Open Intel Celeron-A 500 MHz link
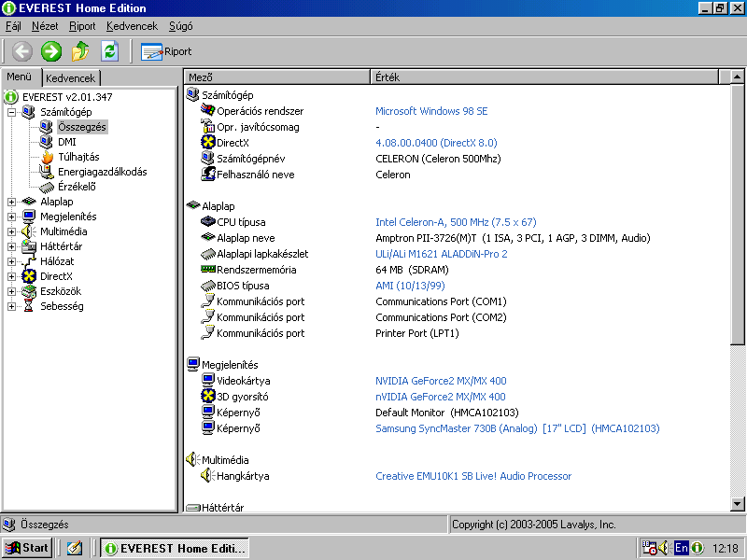Screen dimensions: 747x560 click(456, 222)
